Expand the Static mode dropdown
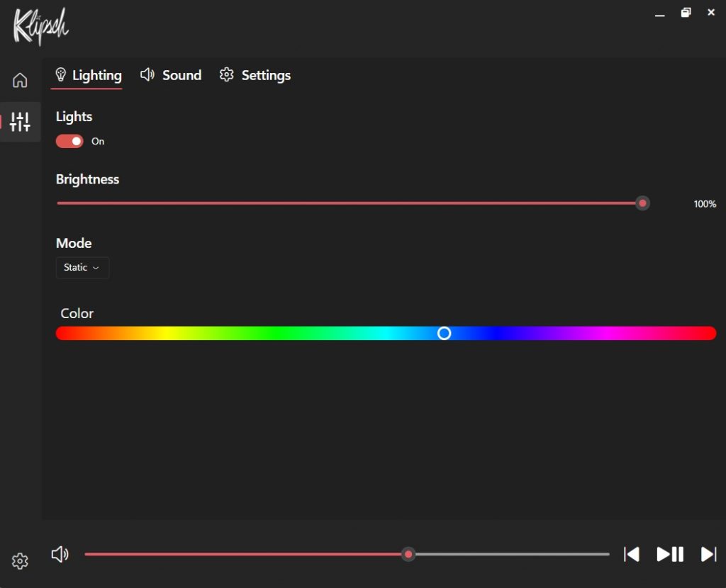The image size is (726, 588). pyautogui.click(x=82, y=267)
